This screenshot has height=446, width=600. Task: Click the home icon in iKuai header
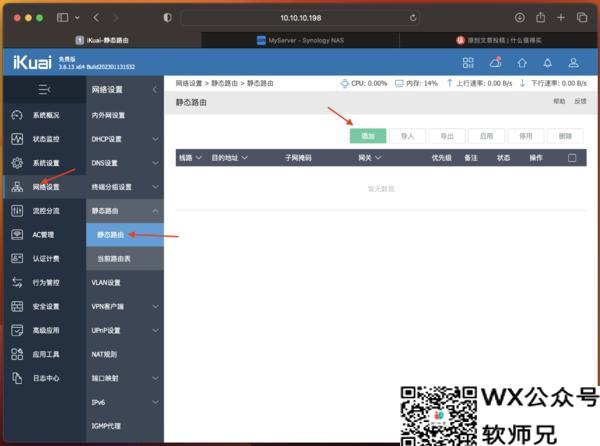(521, 63)
